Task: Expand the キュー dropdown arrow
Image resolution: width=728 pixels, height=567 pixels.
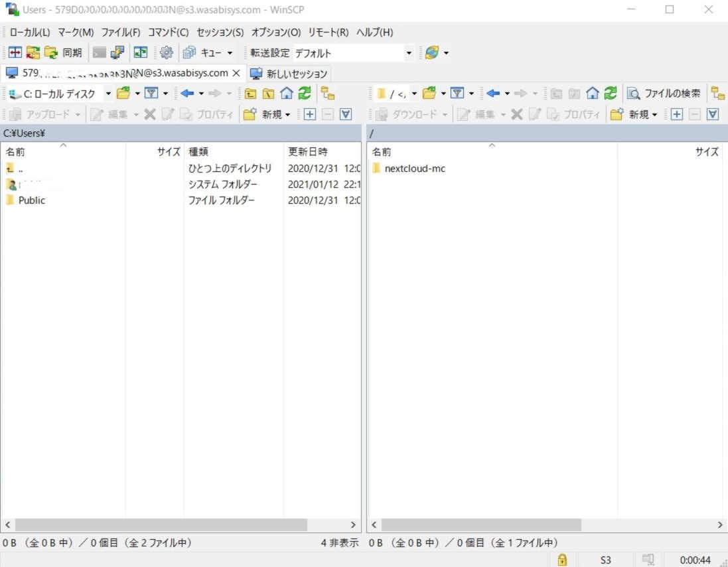Action: point(230,53)
